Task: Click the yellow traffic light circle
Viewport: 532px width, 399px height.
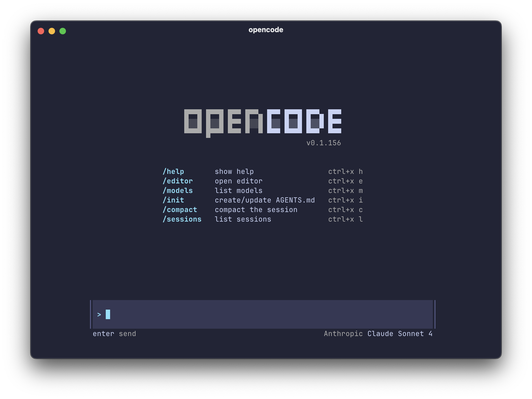Action: point(52,31)
